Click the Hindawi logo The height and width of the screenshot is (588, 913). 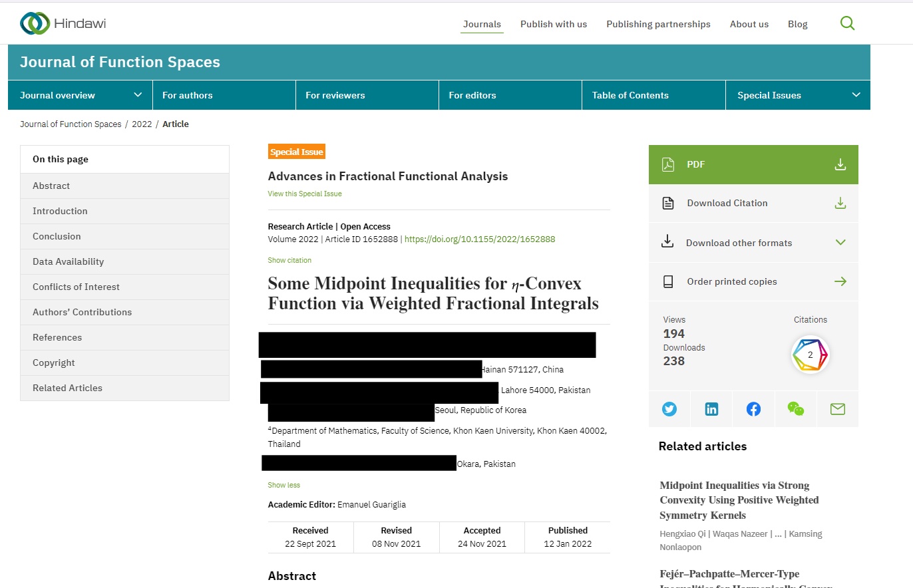[63, 24]
